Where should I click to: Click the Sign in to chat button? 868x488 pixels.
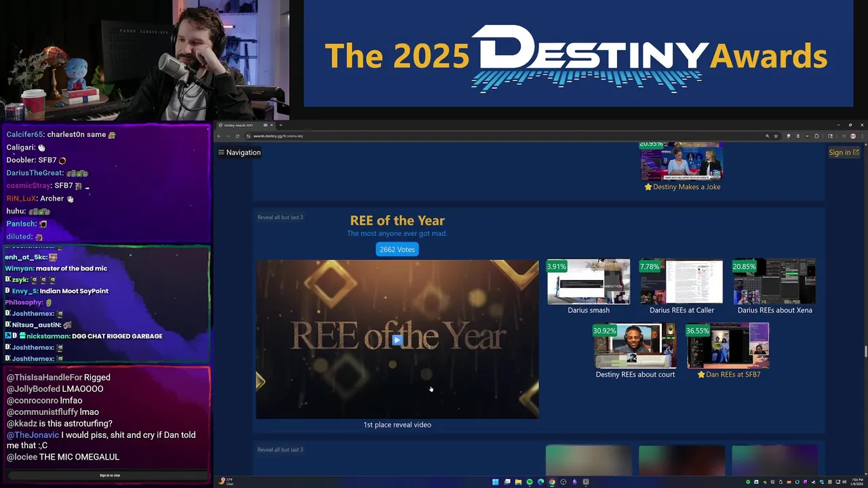(x=110, y=475)
